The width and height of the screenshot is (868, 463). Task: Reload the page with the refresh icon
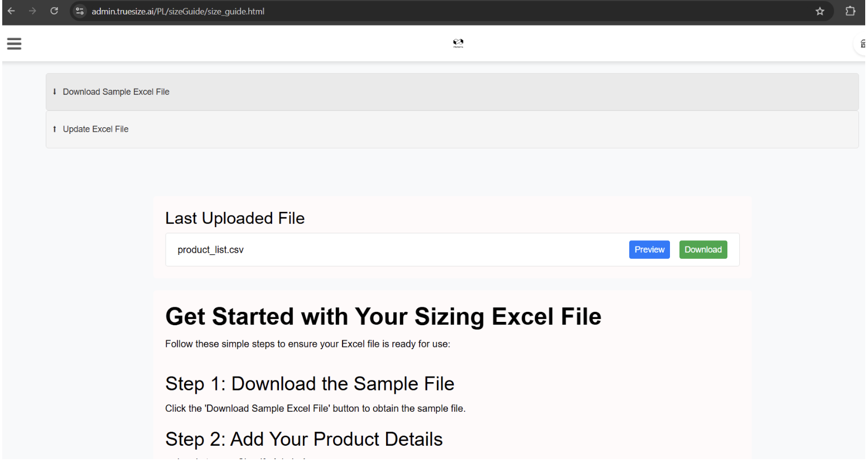(54, 11)
